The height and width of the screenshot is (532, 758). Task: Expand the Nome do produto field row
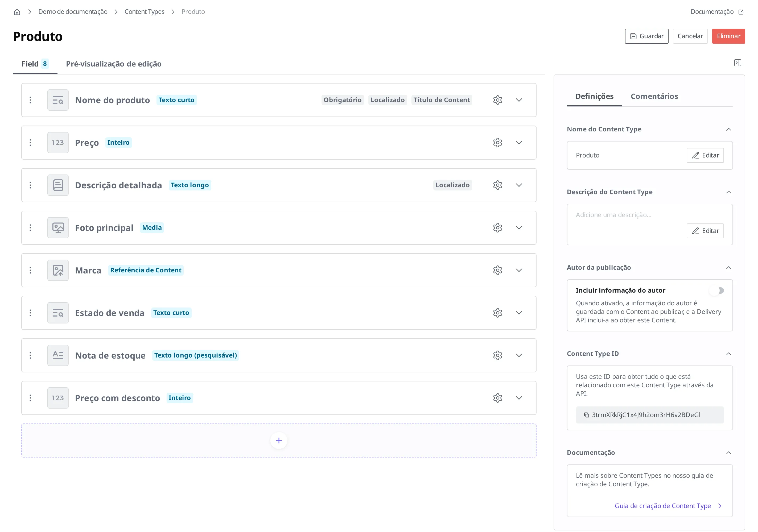tap(519, 100)
